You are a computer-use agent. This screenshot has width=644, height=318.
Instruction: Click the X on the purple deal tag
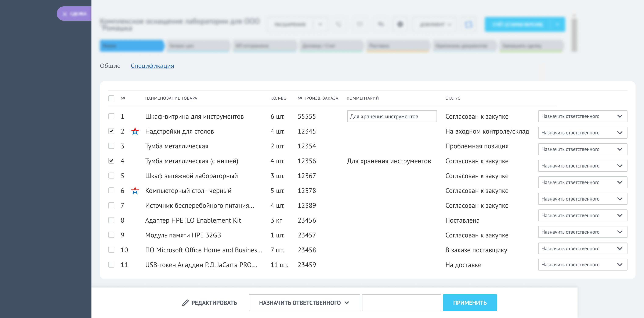(x=65, y=14)
